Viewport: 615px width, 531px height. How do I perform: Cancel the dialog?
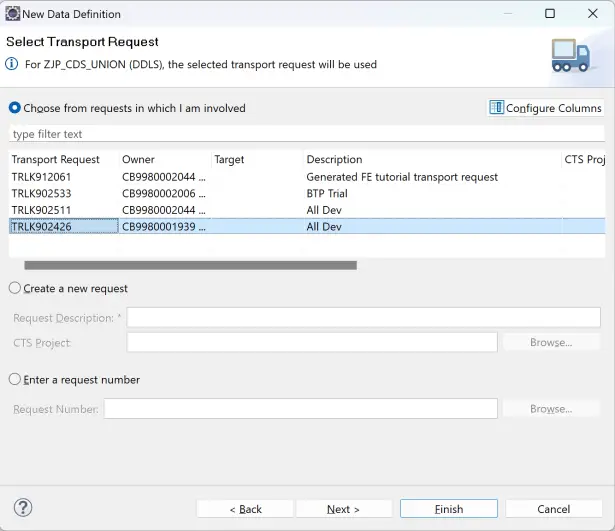point(553,509)
